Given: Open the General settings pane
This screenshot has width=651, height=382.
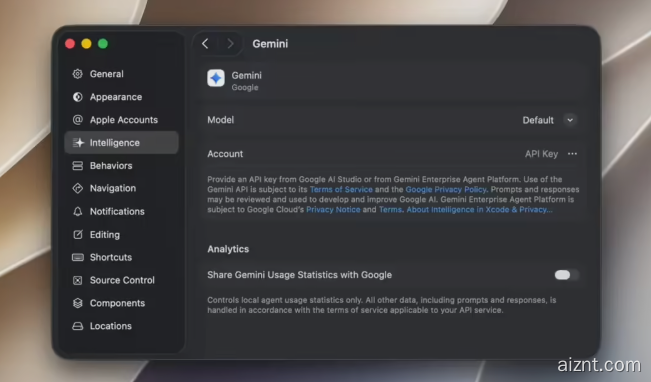Looking at the screenshot, I should pos(121,74).
